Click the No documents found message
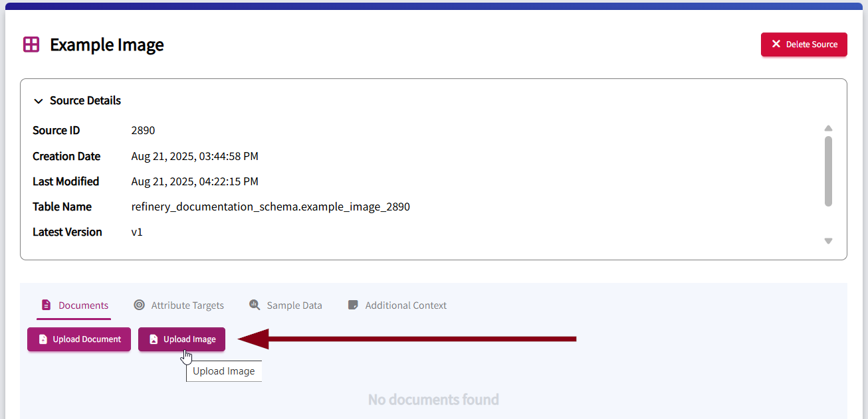The image size is (868, 419). (x=433, y=400)
